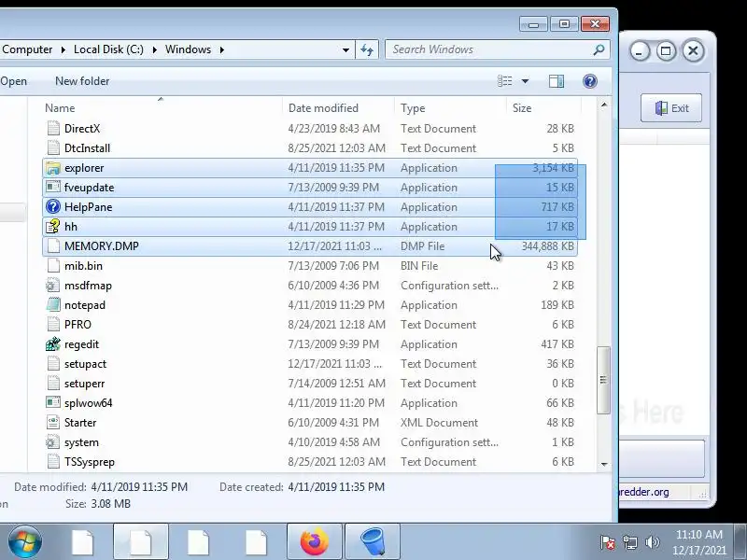The image size is (747, 560).
Task: Open the Explorer help button
Action: pos(590,81)
